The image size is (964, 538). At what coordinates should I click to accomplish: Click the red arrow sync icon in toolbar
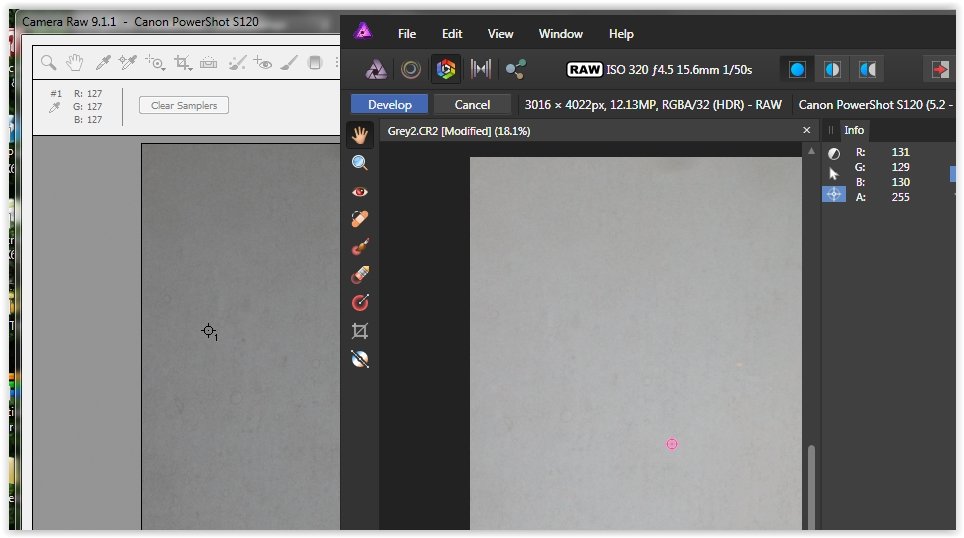coord(939,69)
